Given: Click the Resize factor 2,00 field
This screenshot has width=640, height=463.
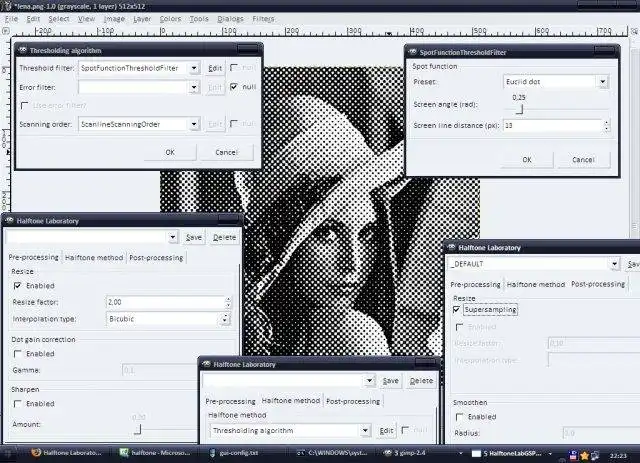Looking at the screenshot, I should click(165, 302).
